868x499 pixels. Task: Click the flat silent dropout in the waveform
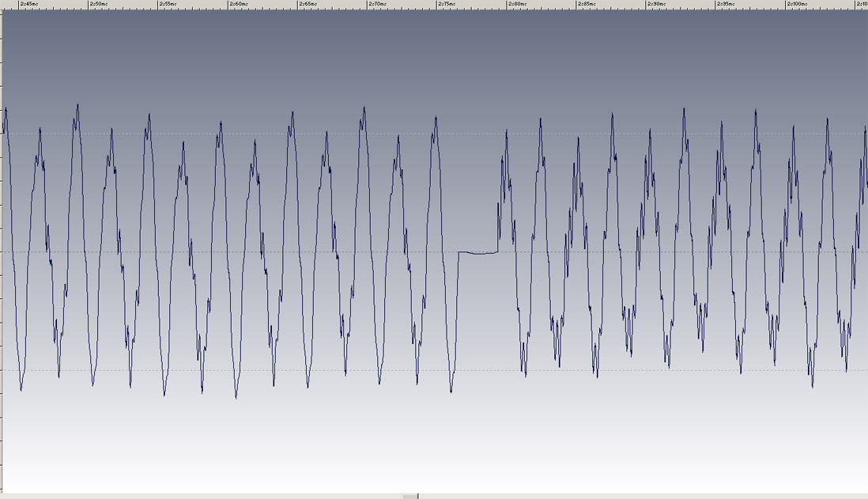point(478,252)
